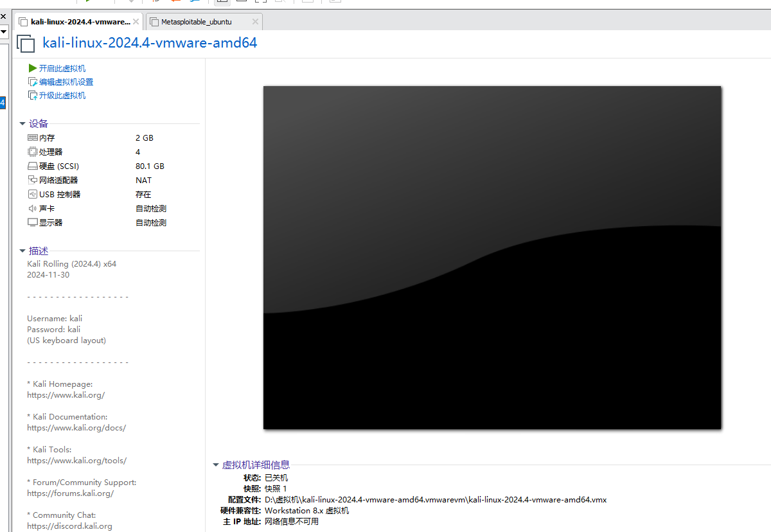This screenshot has width=771, height=532.
Task: Switch to the Metasploitable_ubuntu tab
Action: (x=203, y=22)
